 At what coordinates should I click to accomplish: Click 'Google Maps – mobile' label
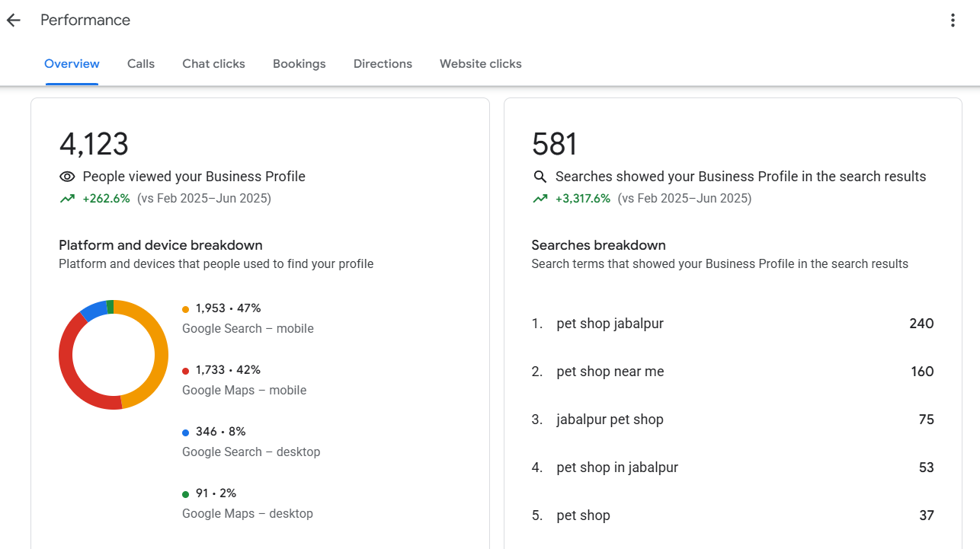click(244, 391)
